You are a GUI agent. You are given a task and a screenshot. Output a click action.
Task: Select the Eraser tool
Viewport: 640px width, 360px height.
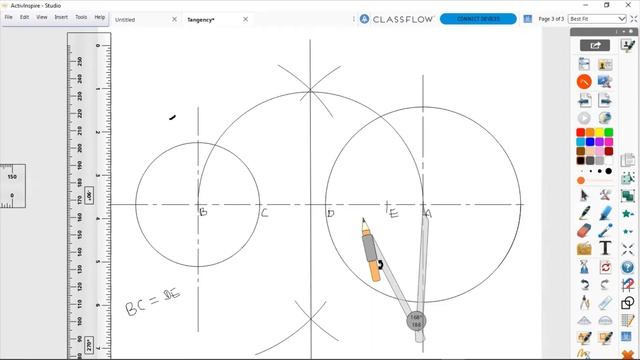pos(584,231)
